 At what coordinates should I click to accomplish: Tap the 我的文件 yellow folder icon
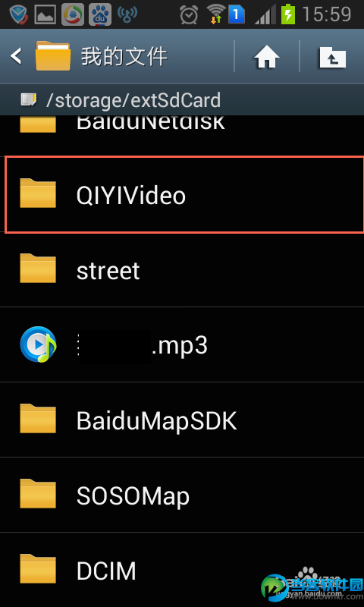[53, 55]
